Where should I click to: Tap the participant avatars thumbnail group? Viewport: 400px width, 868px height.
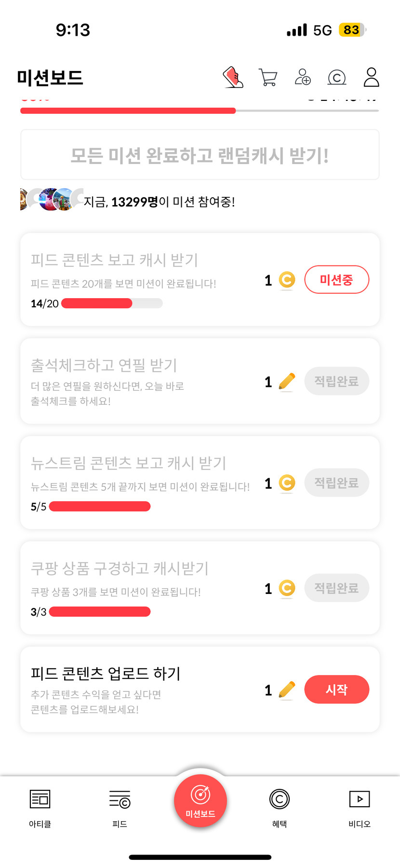tap(51, 199)
